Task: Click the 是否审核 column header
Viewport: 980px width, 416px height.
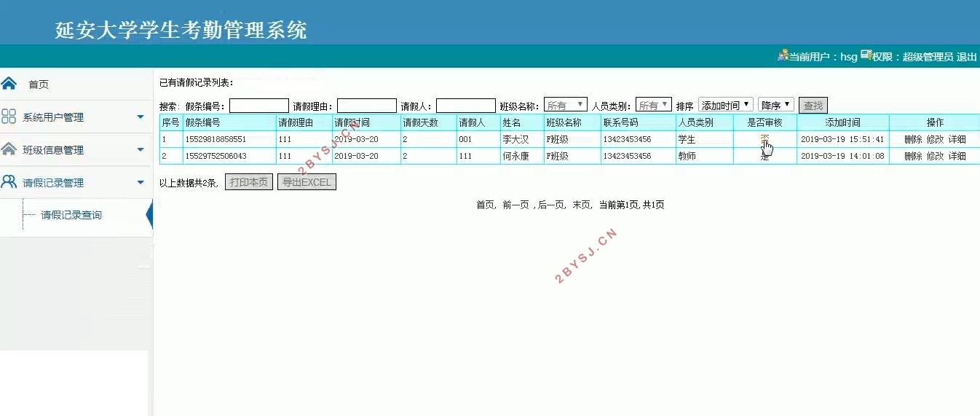Action: pos(764,122)
